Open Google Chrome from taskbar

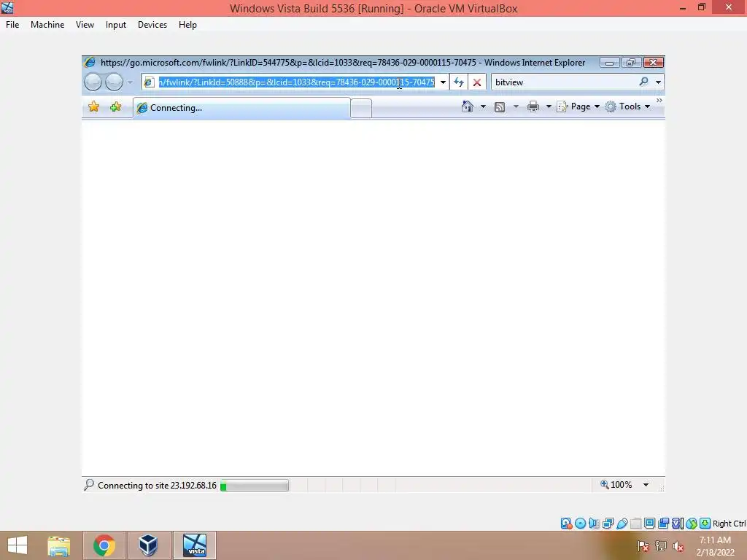(104, 545)
